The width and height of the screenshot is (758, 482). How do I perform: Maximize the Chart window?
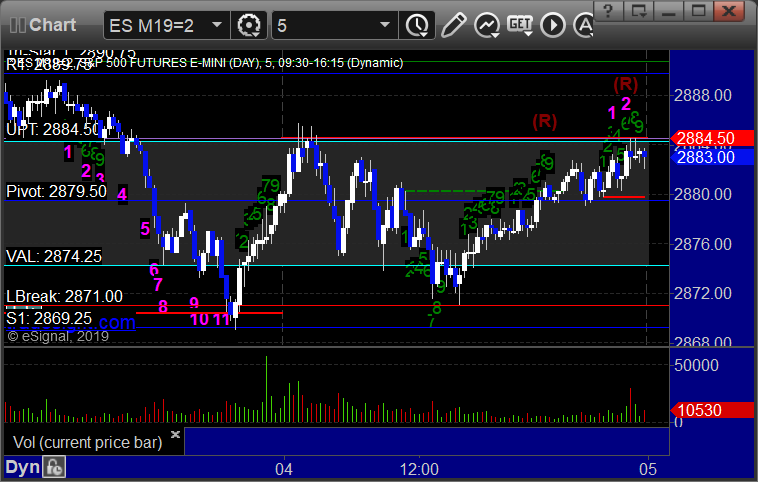click(699, 11)
